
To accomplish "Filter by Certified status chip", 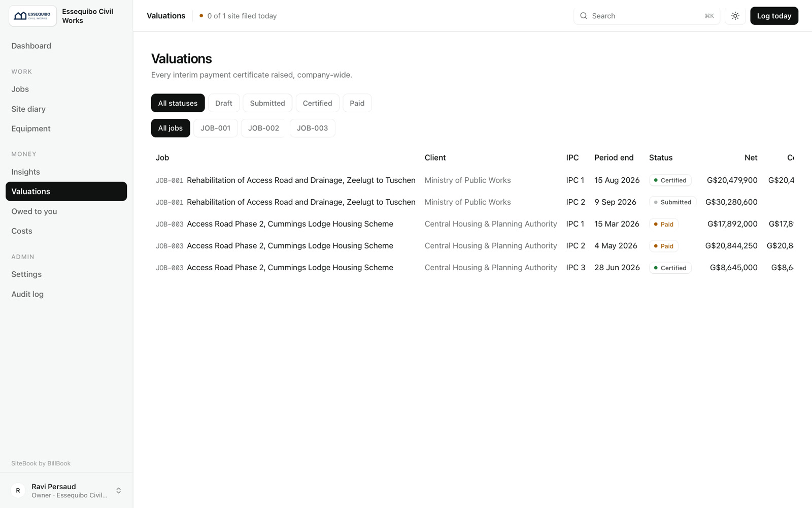I will (317, 103).
